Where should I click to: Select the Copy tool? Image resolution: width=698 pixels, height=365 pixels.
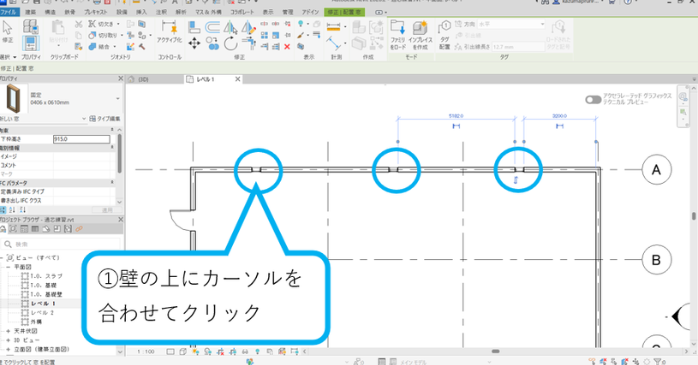pyautogui.click(x=212, y=44)
